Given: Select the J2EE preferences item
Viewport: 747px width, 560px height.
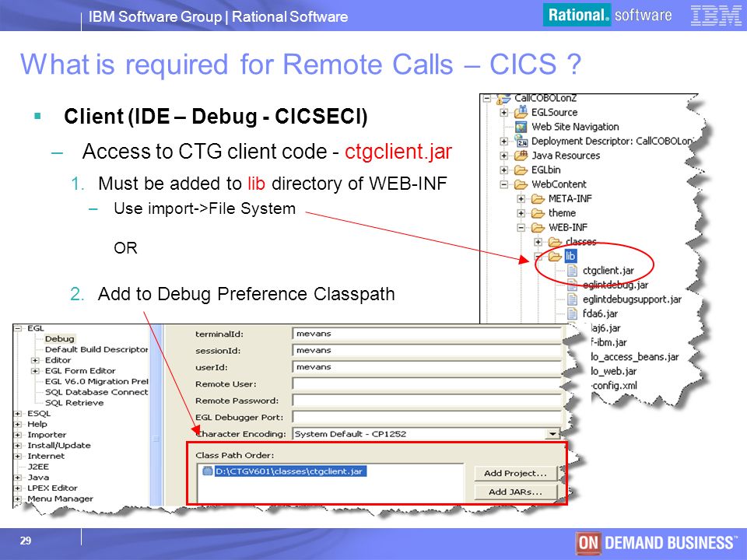Looking at the screenshot, I should click(38, 467).
